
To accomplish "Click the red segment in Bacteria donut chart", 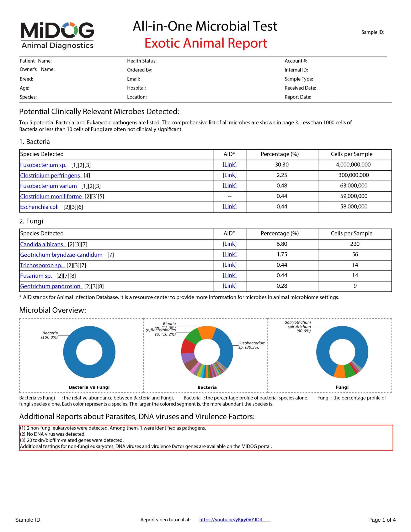I will tap(188, 347).
